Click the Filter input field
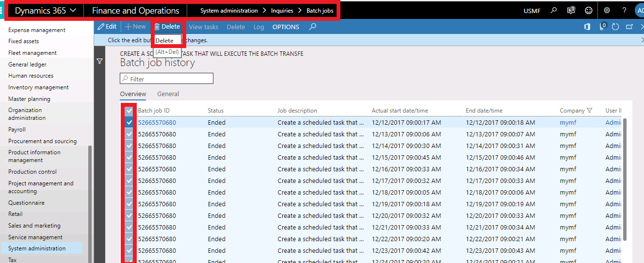644x263 pixels. point(166,79)
